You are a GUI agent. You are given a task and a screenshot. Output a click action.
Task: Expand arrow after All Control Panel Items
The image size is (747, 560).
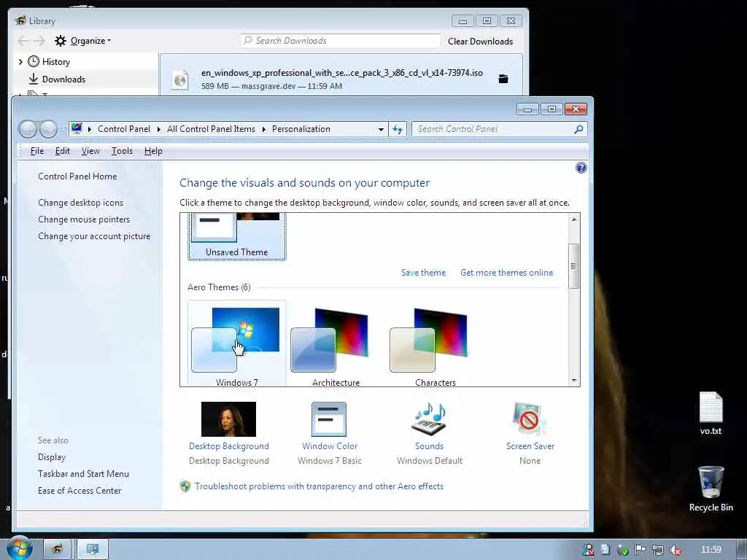tap(264, 129)
